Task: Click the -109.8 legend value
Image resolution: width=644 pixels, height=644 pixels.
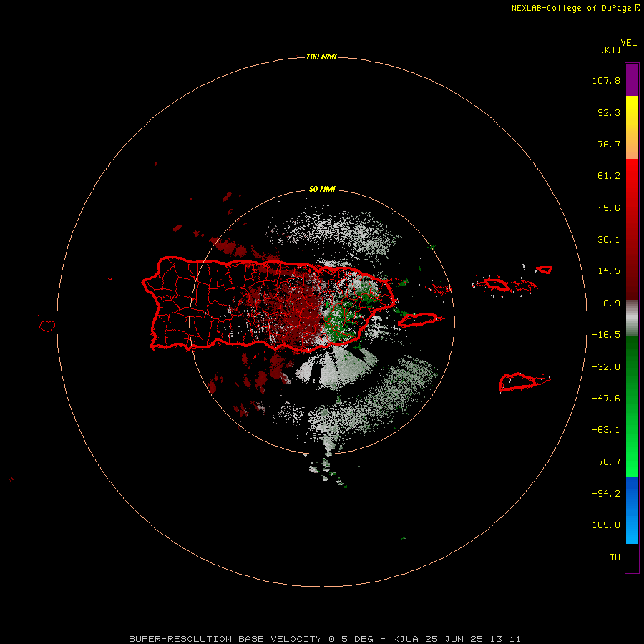Action: pos(603,525)
